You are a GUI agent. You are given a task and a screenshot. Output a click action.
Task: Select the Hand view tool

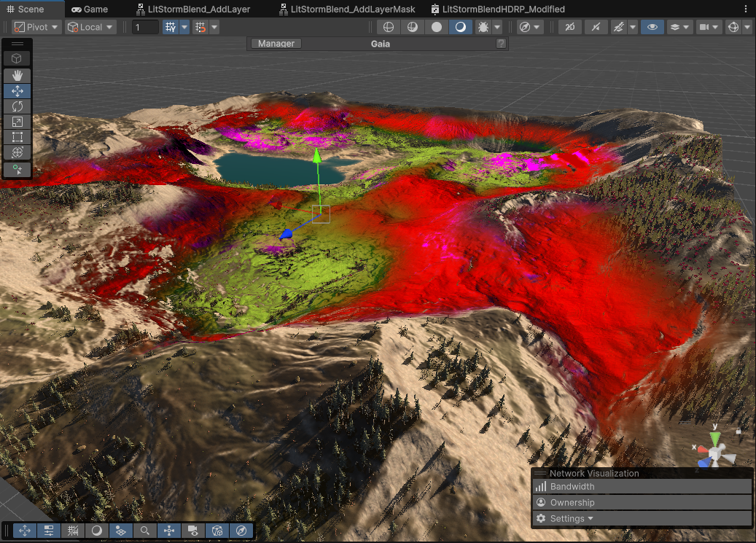point(17,75)
